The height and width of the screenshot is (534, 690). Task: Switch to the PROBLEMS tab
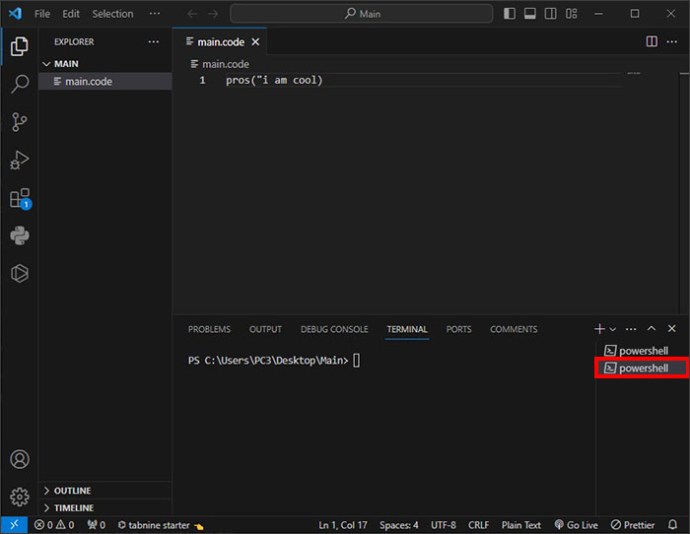pyautogui.click(x=209, y=329)
